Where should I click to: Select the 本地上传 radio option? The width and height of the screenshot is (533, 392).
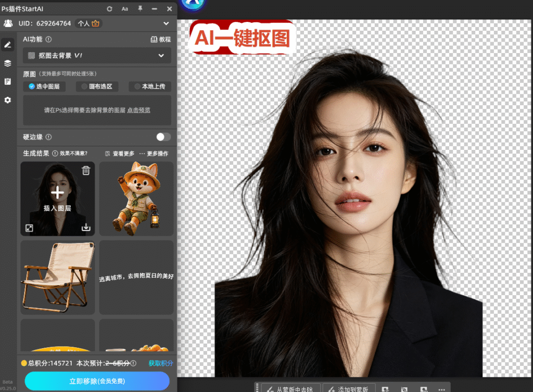pos(150,86)
